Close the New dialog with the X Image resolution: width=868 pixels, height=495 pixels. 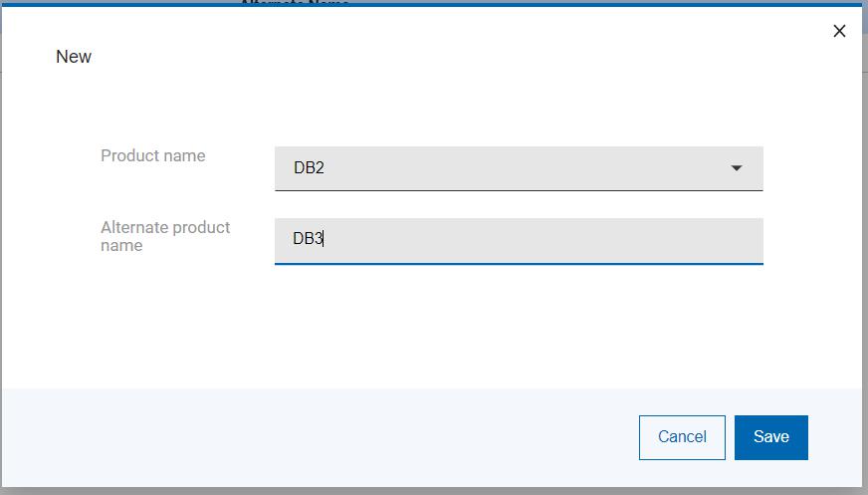[839, 31]
